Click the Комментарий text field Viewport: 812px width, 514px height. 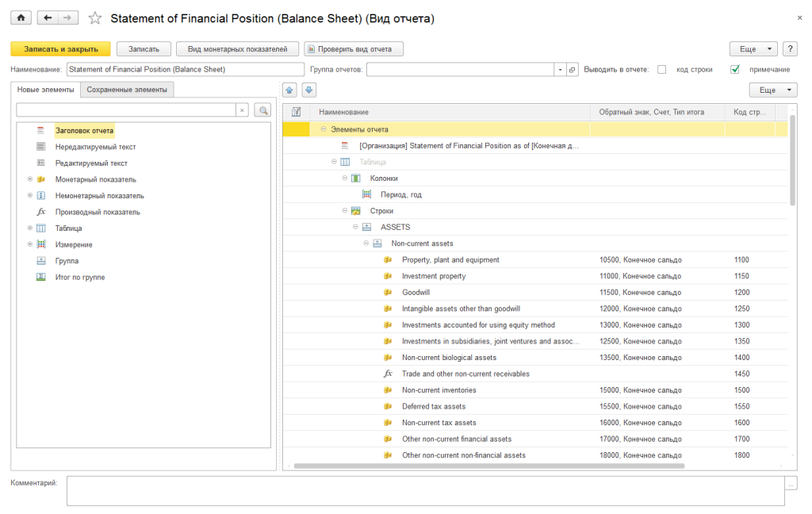[x=425, y=490]
